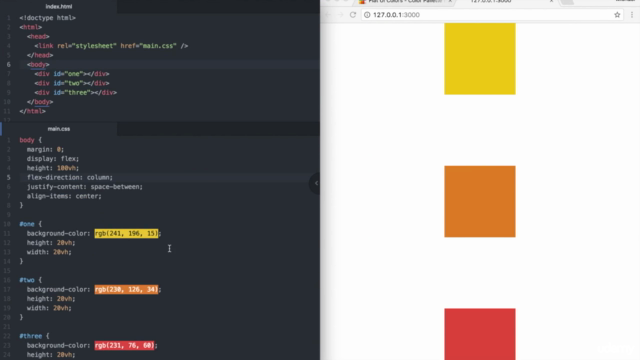This screenshot has width=640, height=360.
Task: Open the index.html editor tab
Action: (x=59, y=7)
